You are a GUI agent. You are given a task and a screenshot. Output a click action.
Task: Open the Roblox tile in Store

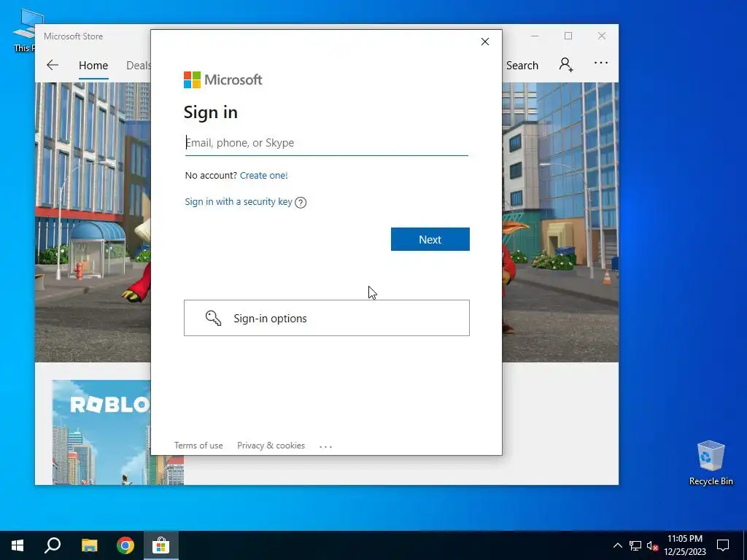click(101, 432)
